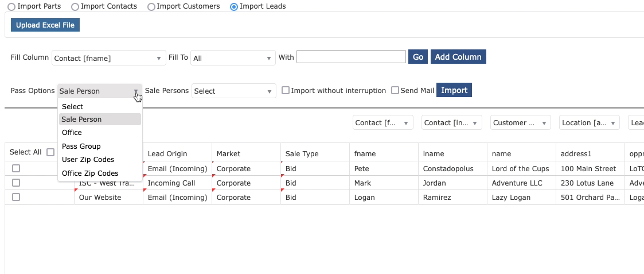Click the Jordan last name cell

pyautogui.click(x=452, y=183)
